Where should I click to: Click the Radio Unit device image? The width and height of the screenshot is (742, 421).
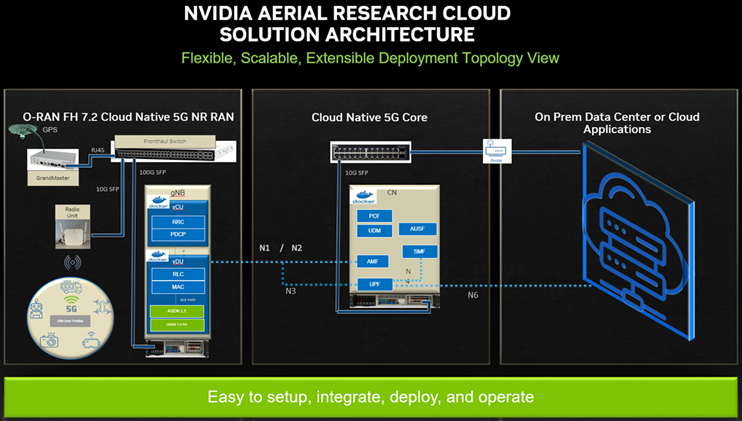tap(72, 231)
